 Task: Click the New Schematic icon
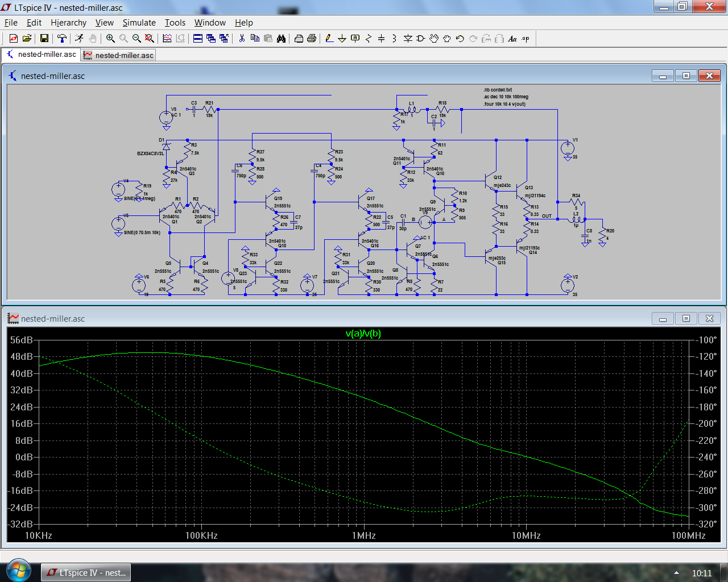(x=13, y=39)
